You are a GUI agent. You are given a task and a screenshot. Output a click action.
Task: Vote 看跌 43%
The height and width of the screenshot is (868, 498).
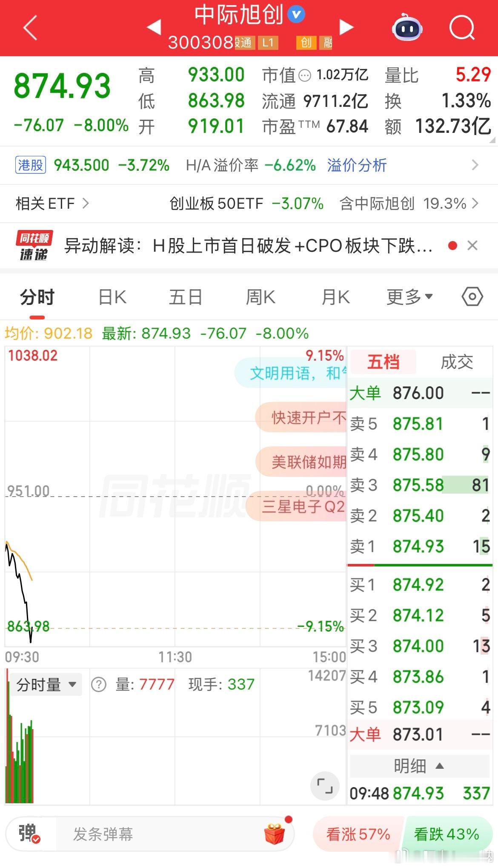pos(447,834)
